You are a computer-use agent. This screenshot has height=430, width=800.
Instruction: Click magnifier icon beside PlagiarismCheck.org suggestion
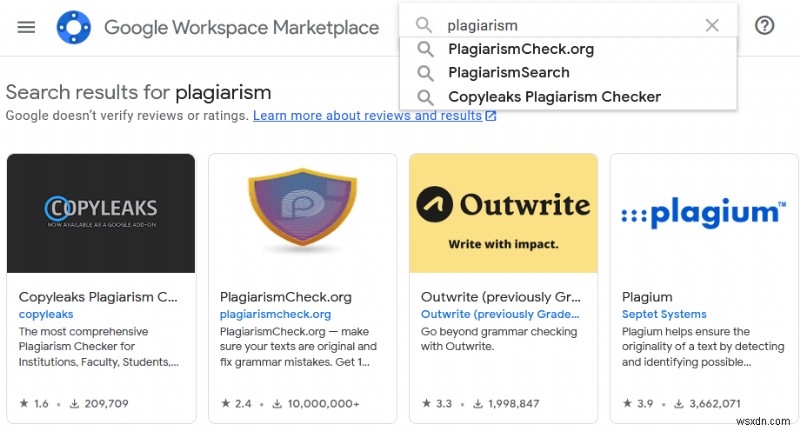425,49
